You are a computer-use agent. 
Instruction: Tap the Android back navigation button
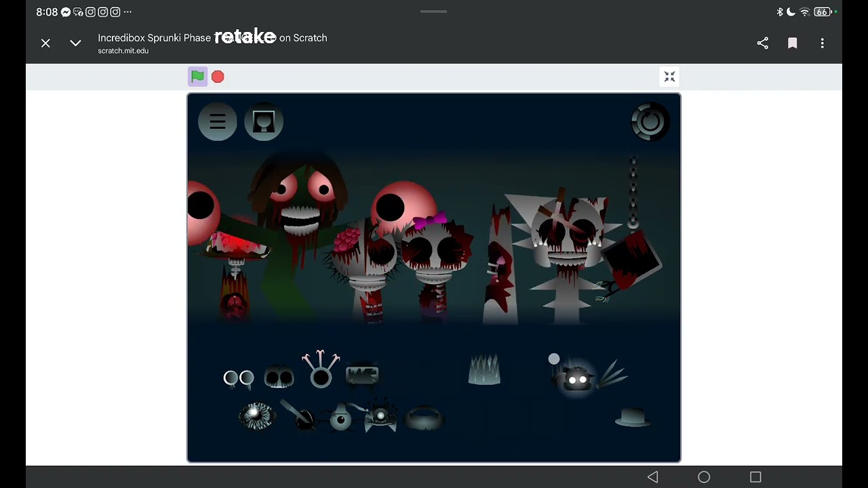[652, 477]
